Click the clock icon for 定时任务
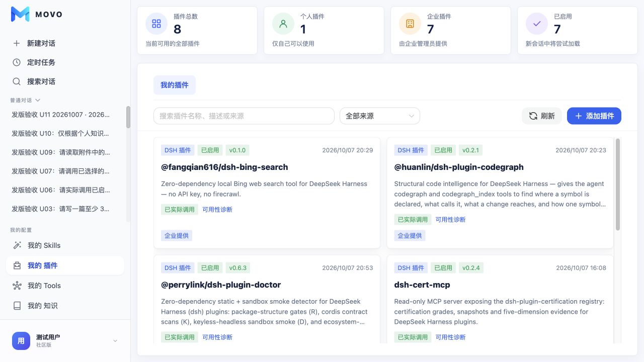 click(17, 62)
